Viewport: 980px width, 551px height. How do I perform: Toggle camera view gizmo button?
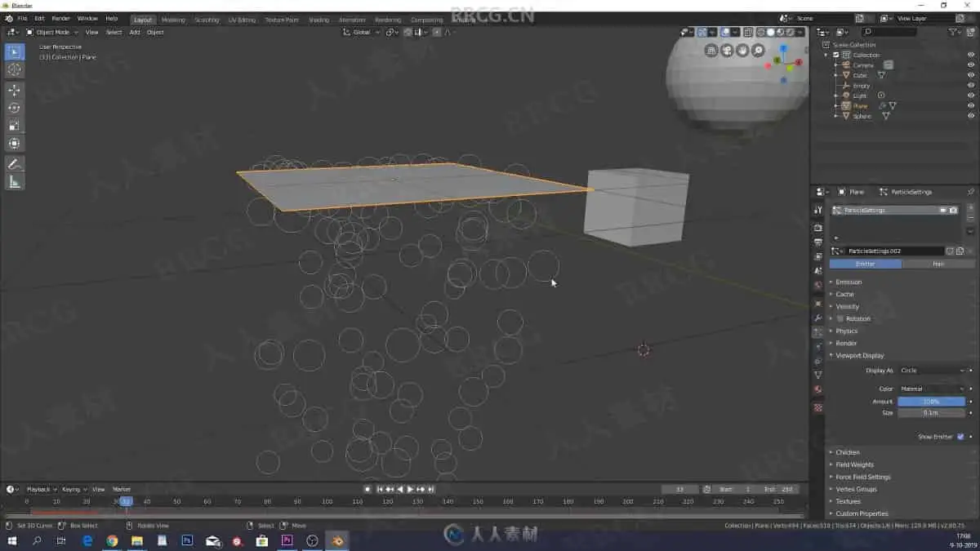pyautogui.click(x=727, y=51)
